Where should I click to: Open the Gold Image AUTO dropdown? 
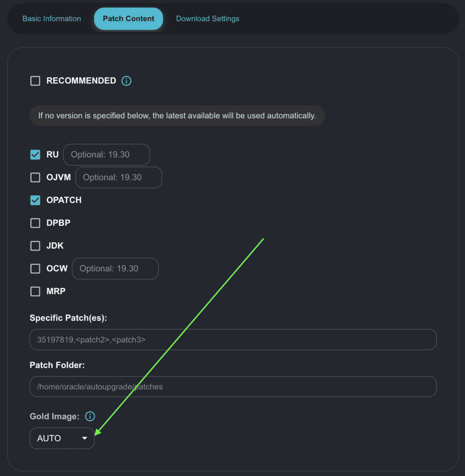[62, 438]
